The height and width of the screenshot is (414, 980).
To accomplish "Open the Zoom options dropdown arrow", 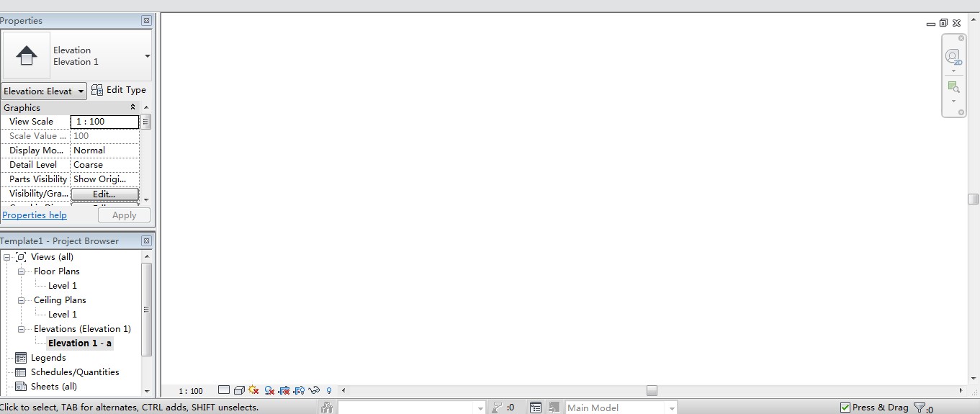I will 953,101.
